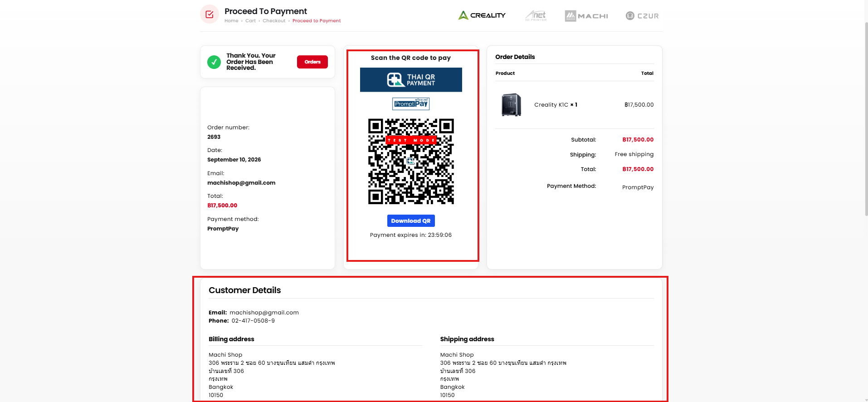Open the Creality brand logo
Screen dimensions: 868x402
482,15
